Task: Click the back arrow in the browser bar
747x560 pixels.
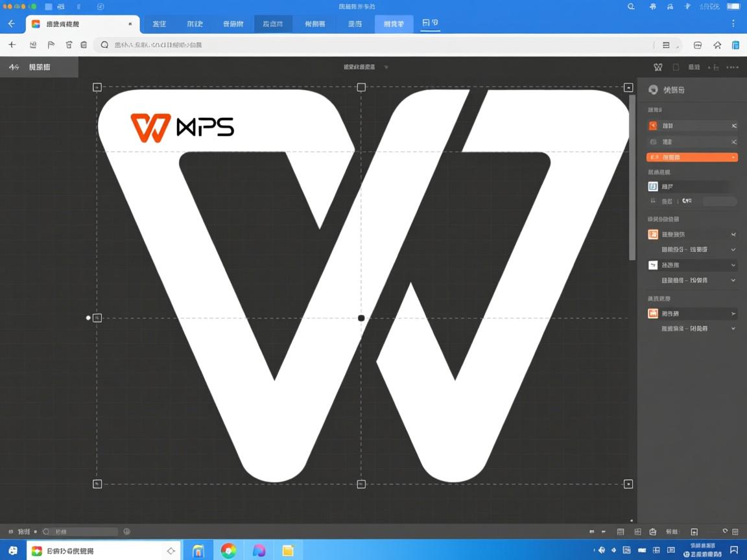Action: pos(11,23)
